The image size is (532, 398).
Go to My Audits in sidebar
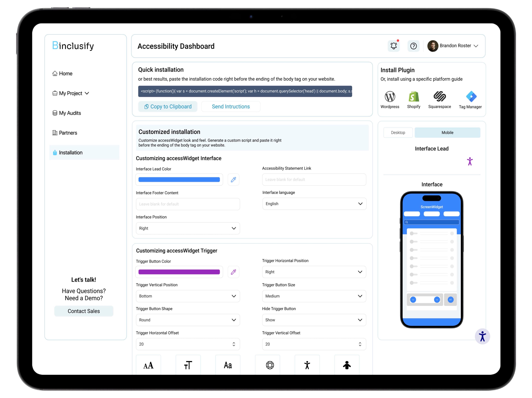[70, 113]
